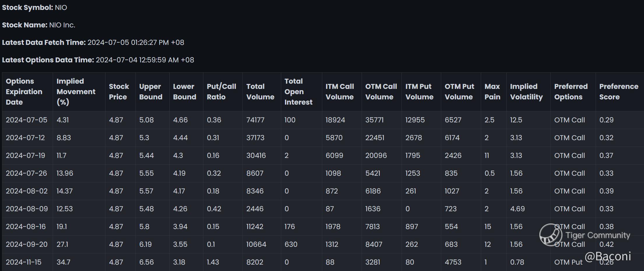Sort by Options Expiration Date column header
Viewport: 644px width, 271px height.
[24, 91]
